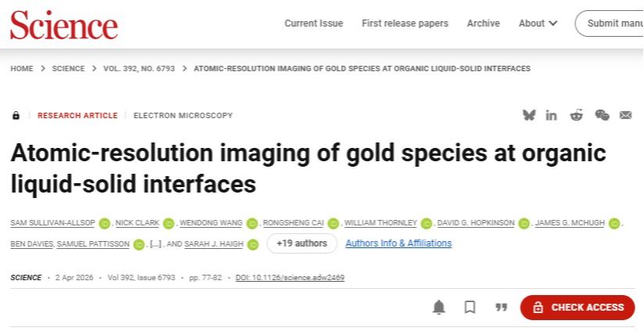Viewport: 644px width, 335px height.
Task: Bookmark this article
Action: click(x=470, y=308)
